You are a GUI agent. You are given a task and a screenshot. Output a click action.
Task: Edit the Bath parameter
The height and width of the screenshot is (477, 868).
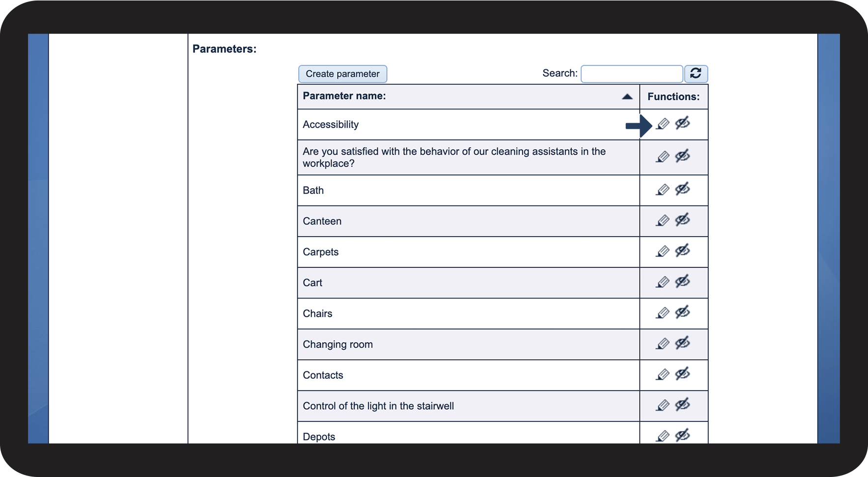[x=663, y=190]
